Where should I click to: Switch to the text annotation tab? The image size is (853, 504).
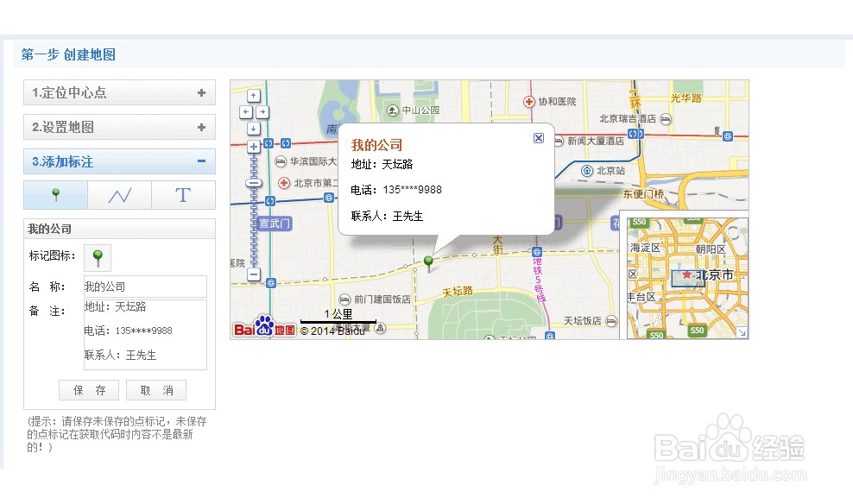[183, 194]
